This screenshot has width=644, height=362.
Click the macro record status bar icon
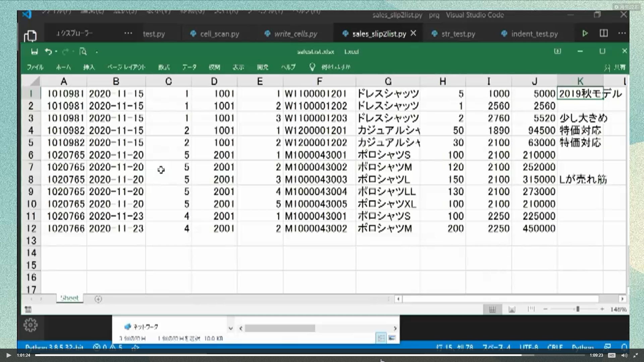click(28, 309)
